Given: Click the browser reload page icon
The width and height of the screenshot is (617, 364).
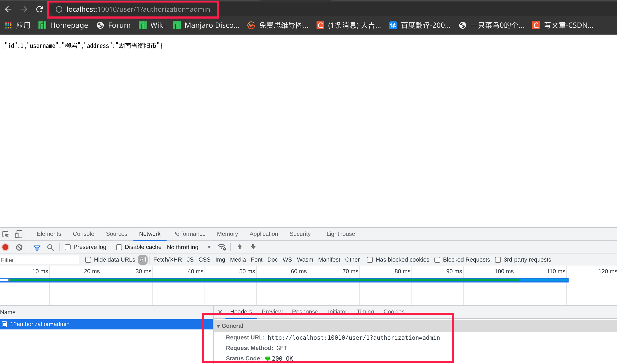Looking at the screenshot, I should tap(39, 9).
